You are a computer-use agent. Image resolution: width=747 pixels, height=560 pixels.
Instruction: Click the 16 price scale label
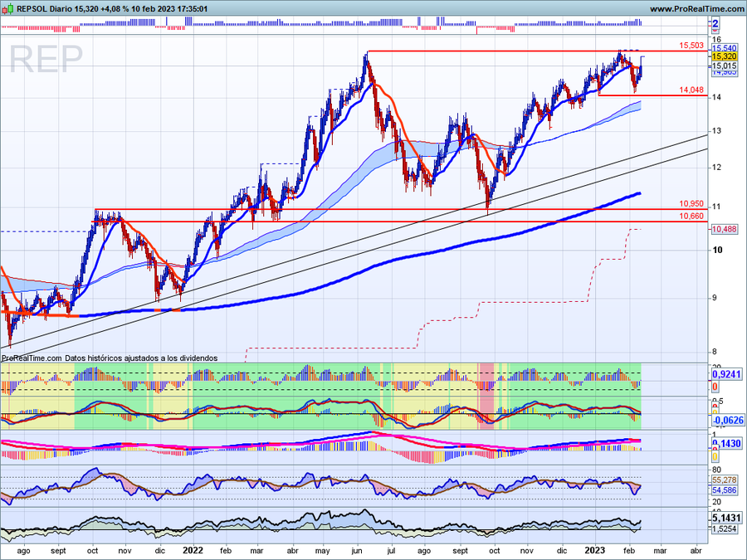click(x=717, y=40)
